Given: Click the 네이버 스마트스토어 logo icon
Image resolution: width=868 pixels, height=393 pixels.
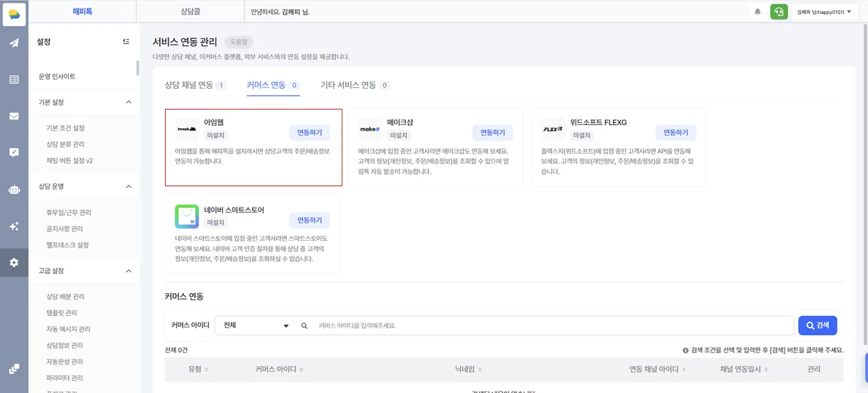Looking at the screenshot, I should click(187, 216).
